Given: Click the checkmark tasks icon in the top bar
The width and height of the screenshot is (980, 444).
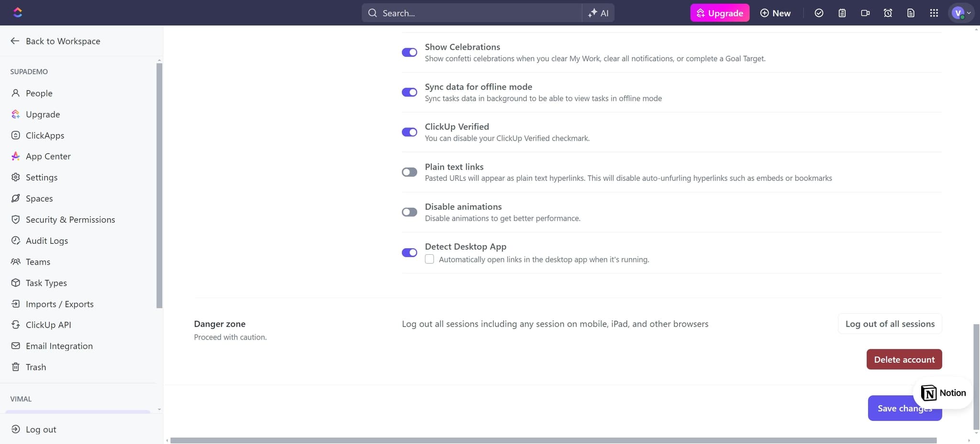Looking at the screenshot, I should 819,13.
